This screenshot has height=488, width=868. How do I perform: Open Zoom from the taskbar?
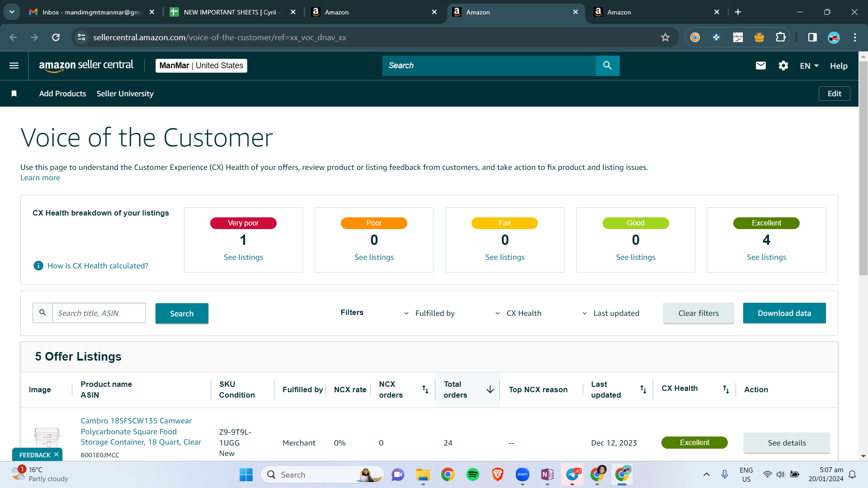tap(523, 475)
